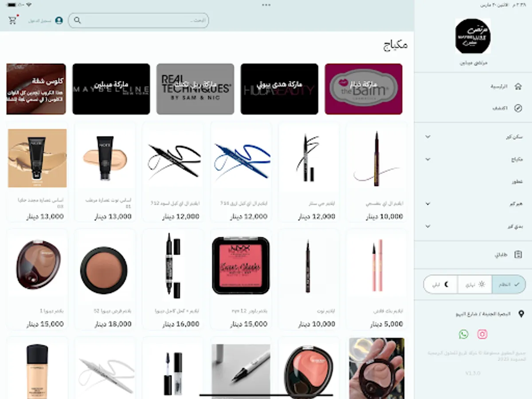Click inside the search input field
Screen dimensions: 532x399
[x=138, y=20]
